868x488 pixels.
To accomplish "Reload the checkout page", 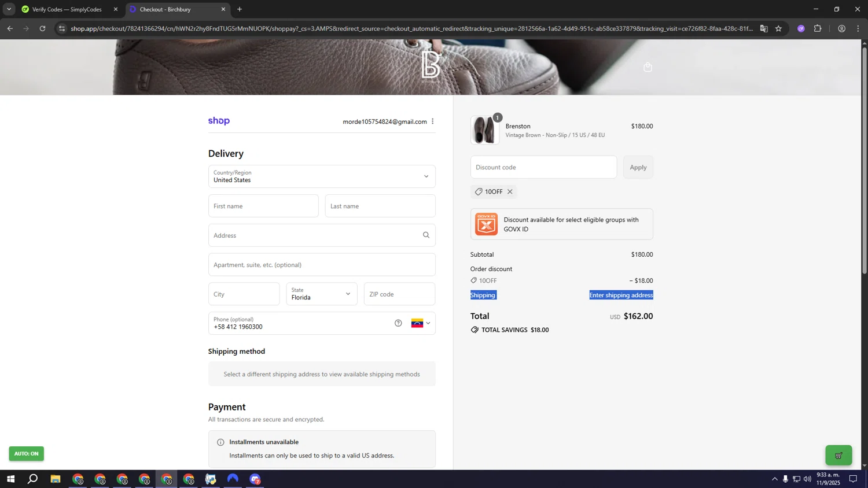I will click(42, 28).
